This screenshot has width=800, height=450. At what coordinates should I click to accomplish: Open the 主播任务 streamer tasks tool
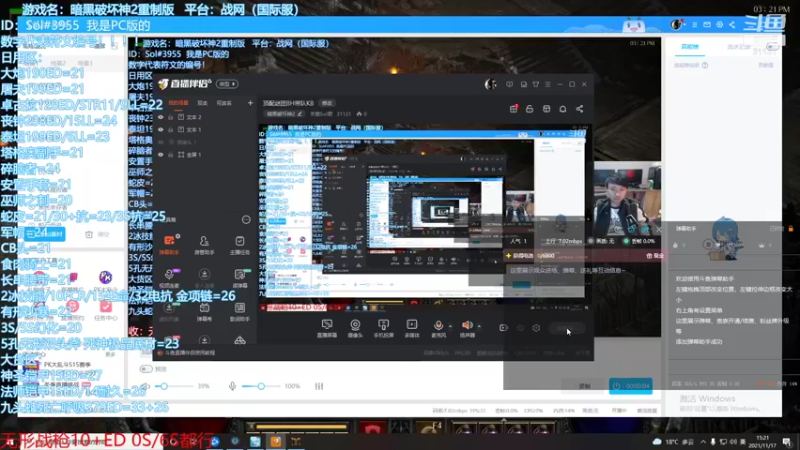[239, 244]
